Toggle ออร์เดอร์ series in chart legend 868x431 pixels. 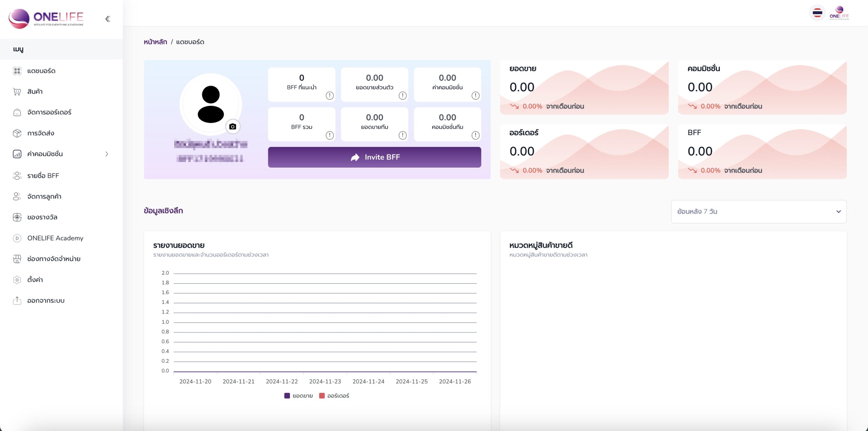[338, 396]
